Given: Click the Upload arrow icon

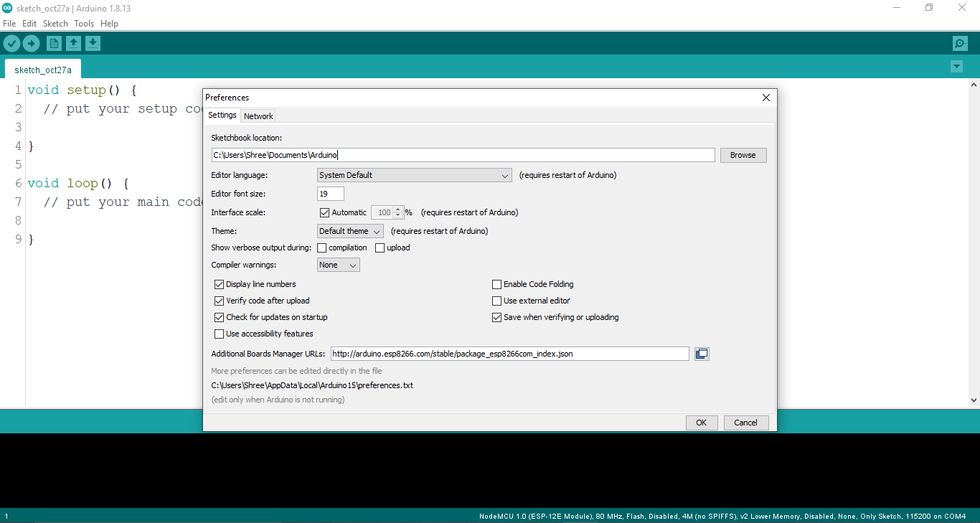Looking at the screenshot, I should pyautogui.click(x=31, y=44).
